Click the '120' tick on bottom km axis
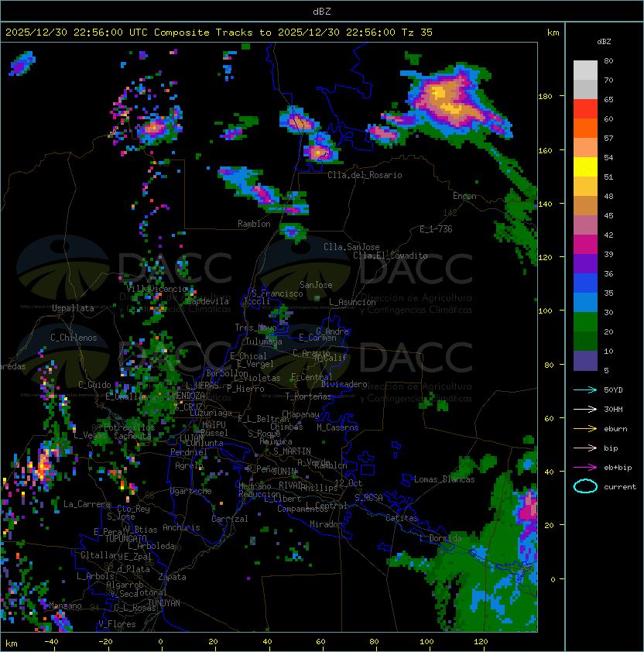Image resolution: width=644 pixels, height=652 pixels. coord(481,642)
